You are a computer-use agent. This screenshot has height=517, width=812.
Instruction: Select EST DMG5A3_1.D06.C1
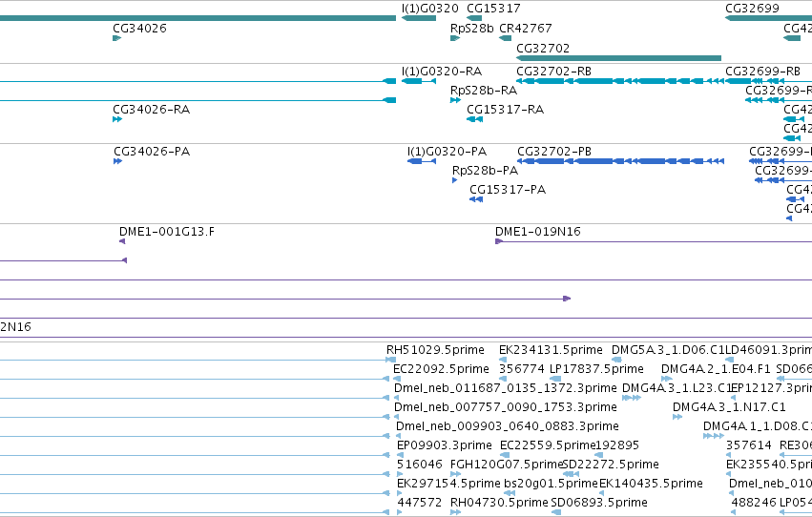click(668, 350)
